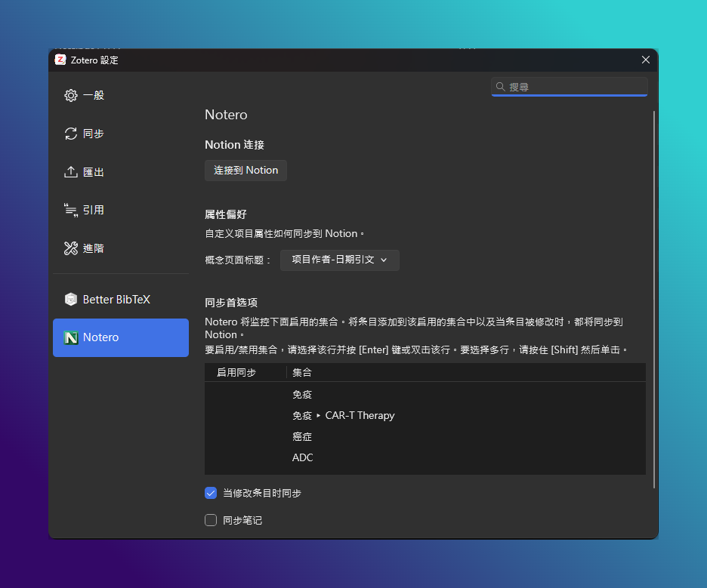Screen dimensions: 707x588
Task: Focus the 搜尋 search field
Action: coord(570,87)
